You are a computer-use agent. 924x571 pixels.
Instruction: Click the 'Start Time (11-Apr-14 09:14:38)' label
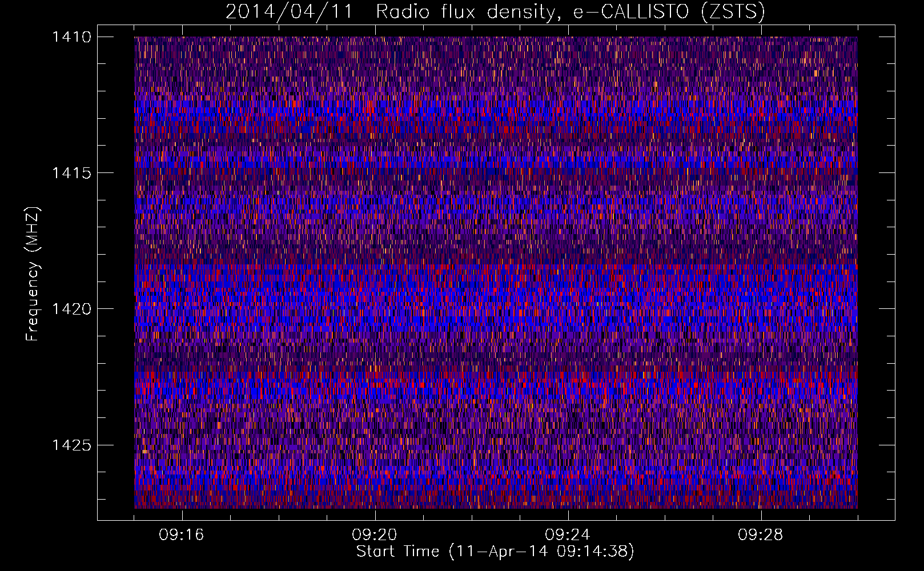pos(495,552)
